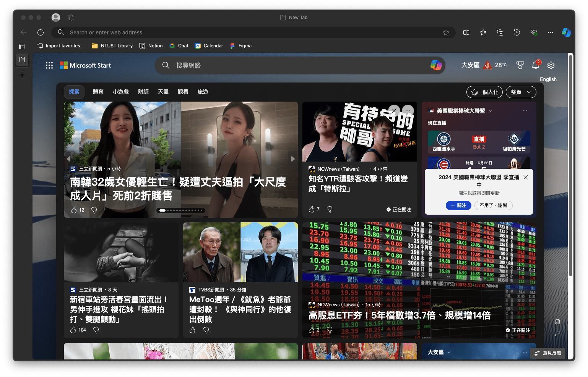Open the Mariners vs Rays live game
Image resolution: width=588 pixels, height=377 pixels.
pos(479,142)
